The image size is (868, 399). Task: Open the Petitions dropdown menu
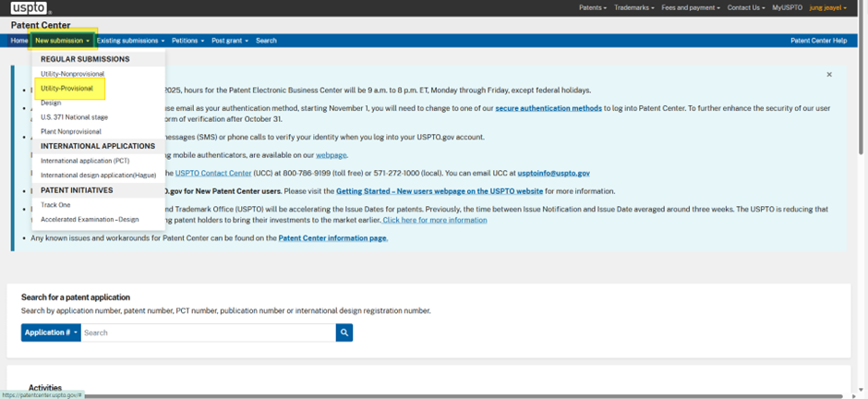pyautogui.click(x=187, y=41)
